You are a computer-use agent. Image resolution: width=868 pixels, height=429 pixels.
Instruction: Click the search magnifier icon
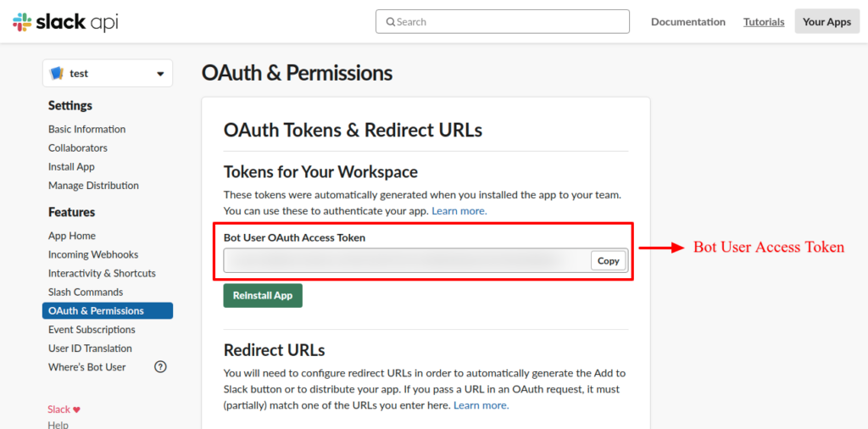tap(391, 22)
